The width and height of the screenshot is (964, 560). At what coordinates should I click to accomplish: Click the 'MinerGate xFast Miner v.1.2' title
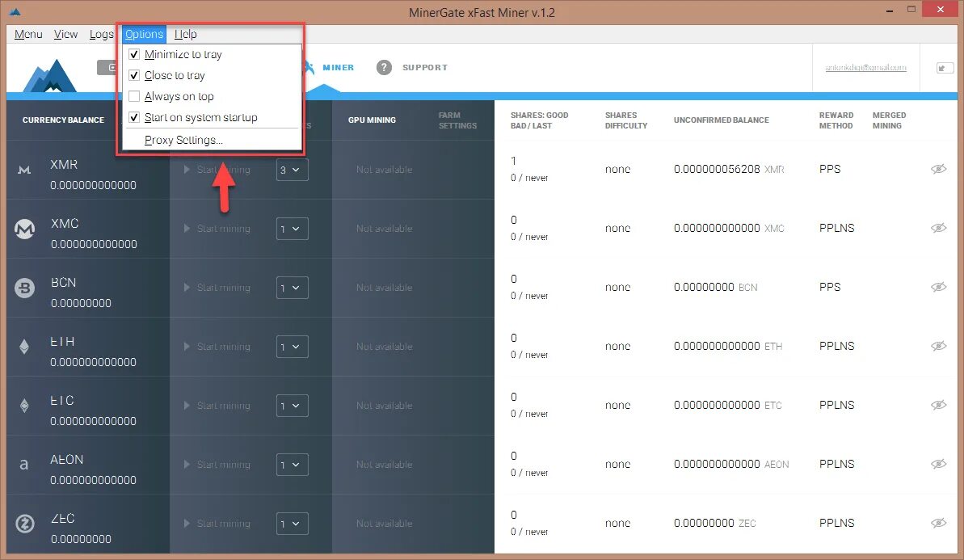point(482,12)
